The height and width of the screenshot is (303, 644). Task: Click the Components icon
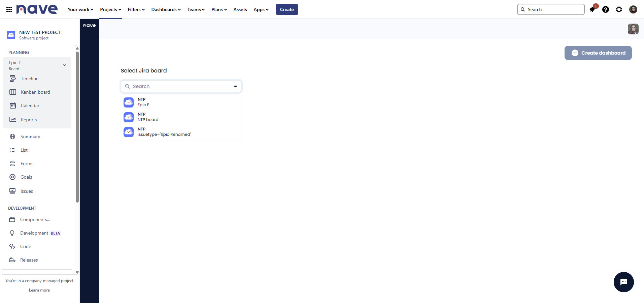12,219
